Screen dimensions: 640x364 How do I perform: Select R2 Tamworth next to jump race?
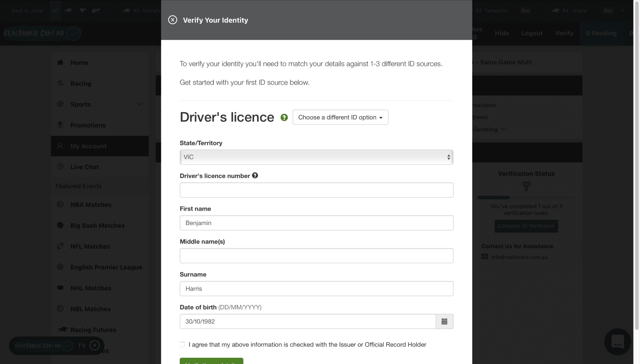[491, 11]
